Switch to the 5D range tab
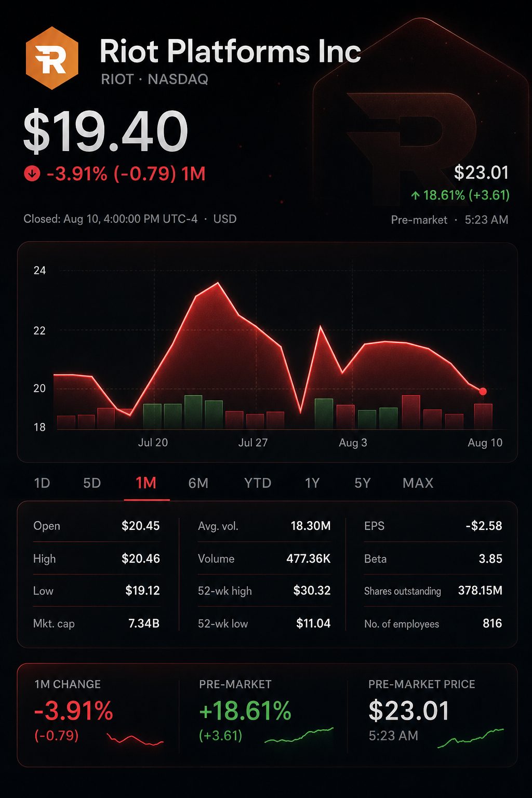Viewport: 532px width, 798px height. tap(92, 483)
